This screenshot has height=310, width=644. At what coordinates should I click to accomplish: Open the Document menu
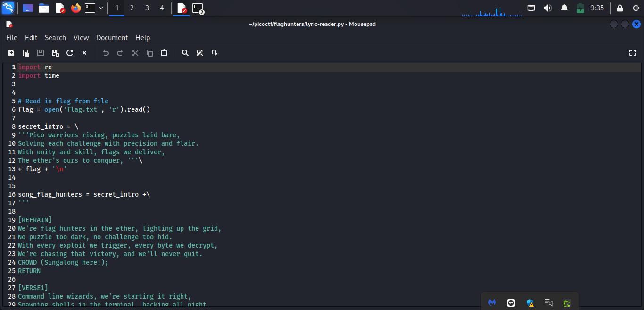112,38
